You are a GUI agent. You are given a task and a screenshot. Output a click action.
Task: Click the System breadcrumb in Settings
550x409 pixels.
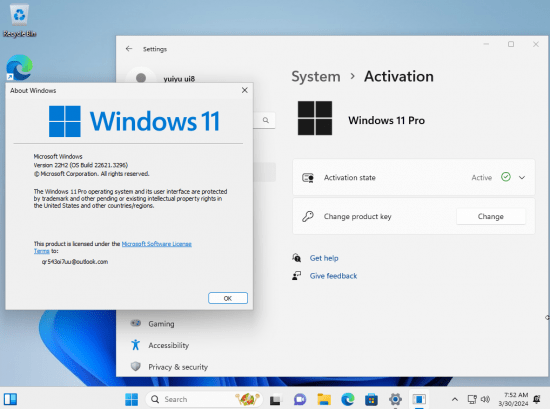(x=316, y=77)
